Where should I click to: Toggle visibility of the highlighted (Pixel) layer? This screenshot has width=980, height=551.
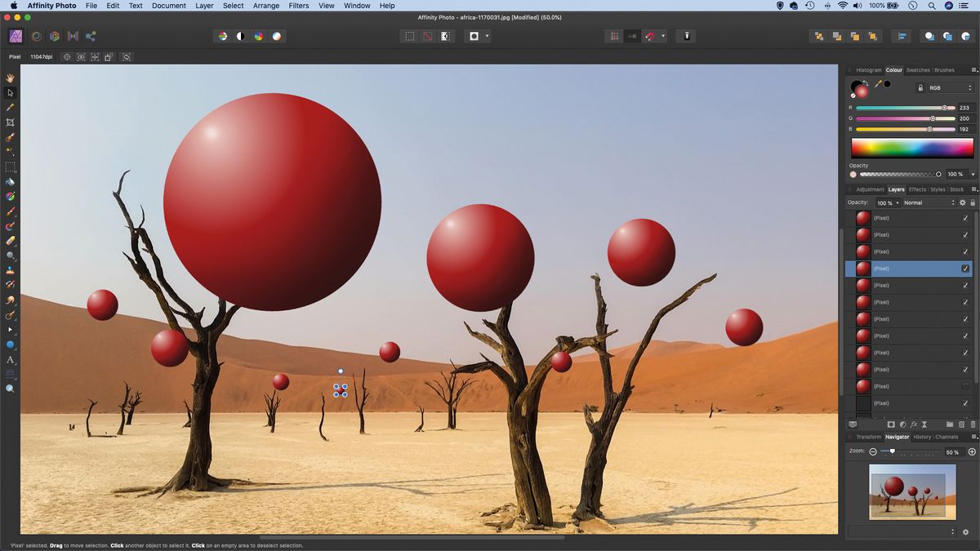pyautogui.click(x=964, y=268)
